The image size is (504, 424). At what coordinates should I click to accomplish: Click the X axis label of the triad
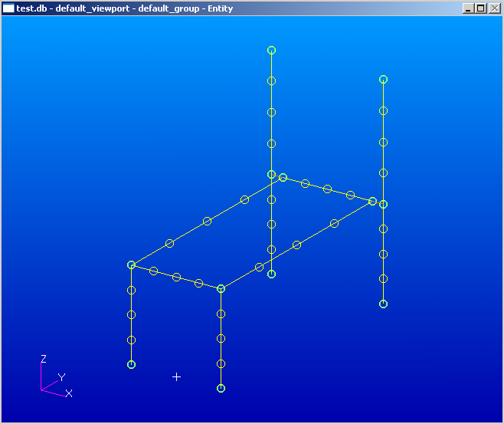click(x=69, y=393)
